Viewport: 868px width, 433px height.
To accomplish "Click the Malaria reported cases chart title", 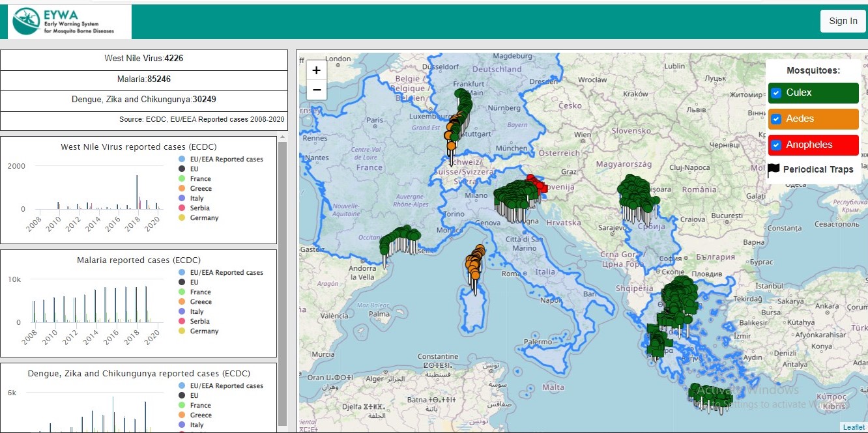I will 139,260.
